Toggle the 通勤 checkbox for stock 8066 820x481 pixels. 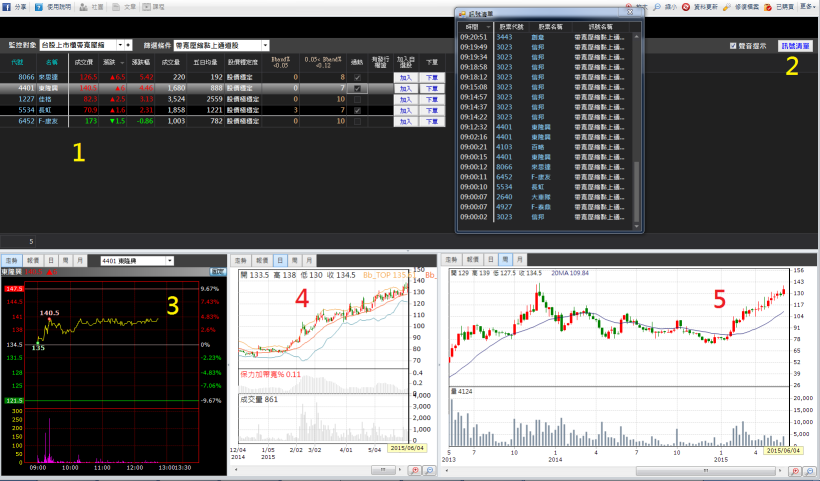pyautogui.click(x=357, y=76)
